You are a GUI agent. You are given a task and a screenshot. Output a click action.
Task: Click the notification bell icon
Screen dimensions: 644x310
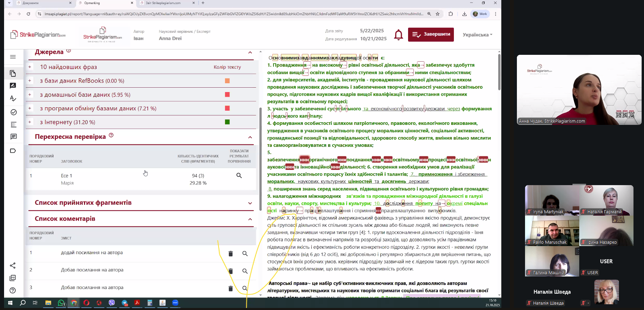click(398, 35)
